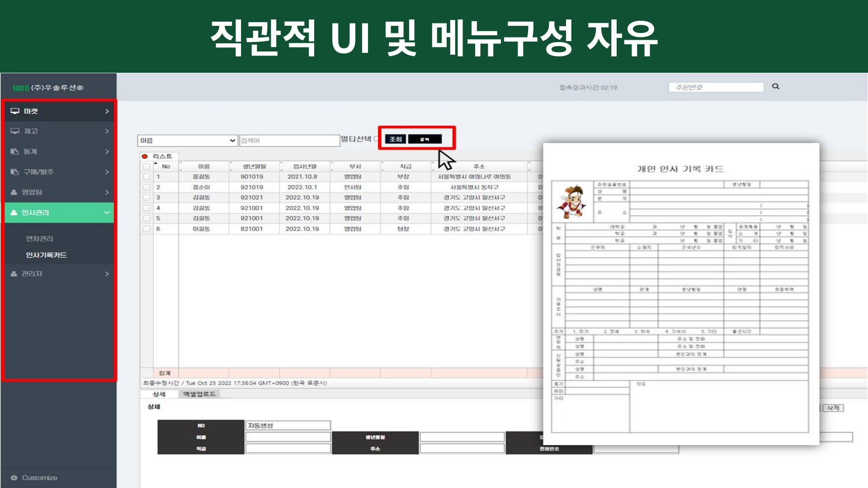Switch to the 엑셀업로드 tab
This screenshot has height=488, width=868.
click(199, 394)
